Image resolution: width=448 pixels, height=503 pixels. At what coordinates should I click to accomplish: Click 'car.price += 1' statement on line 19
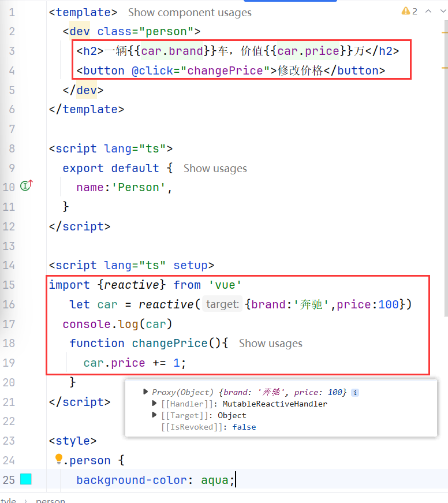coord(132,363)
